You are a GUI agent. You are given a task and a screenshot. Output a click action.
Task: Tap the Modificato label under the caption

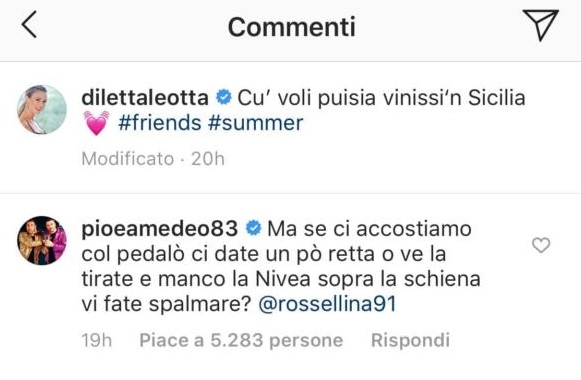tap(128, 159)
